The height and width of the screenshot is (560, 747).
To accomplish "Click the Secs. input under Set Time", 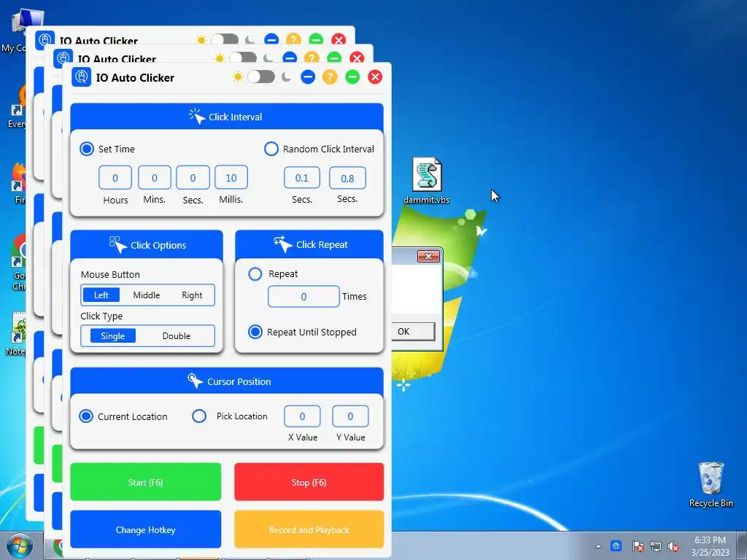I will tap(193, 178).
